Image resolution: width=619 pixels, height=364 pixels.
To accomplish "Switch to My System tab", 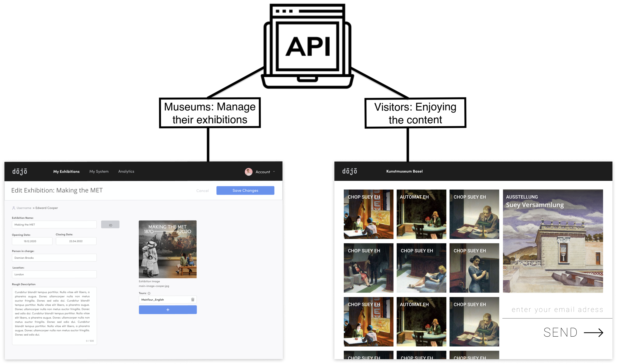I will point(99,171).
